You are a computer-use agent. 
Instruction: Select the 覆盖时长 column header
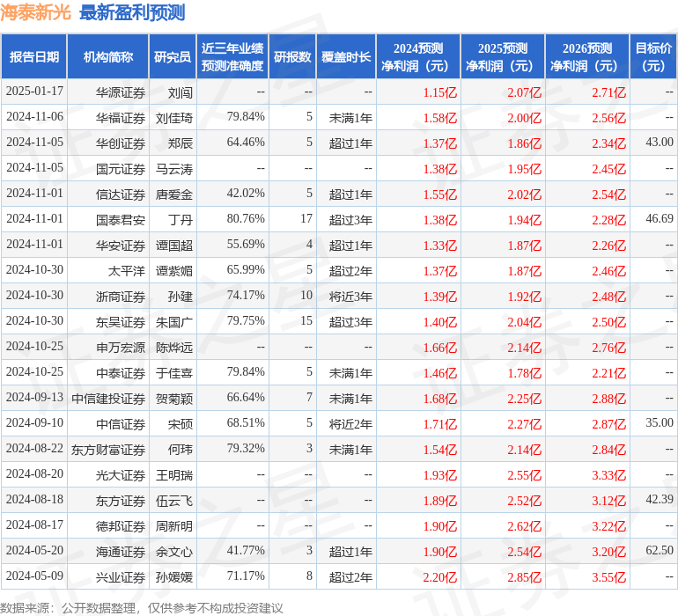[346, 57]
